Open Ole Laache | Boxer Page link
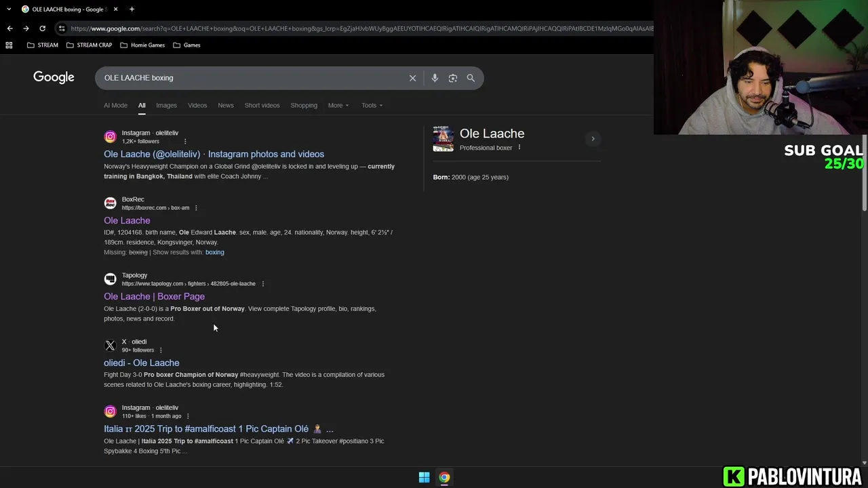Screen dimensions: 868x488 pyautogui.click(x=154, y=296)
